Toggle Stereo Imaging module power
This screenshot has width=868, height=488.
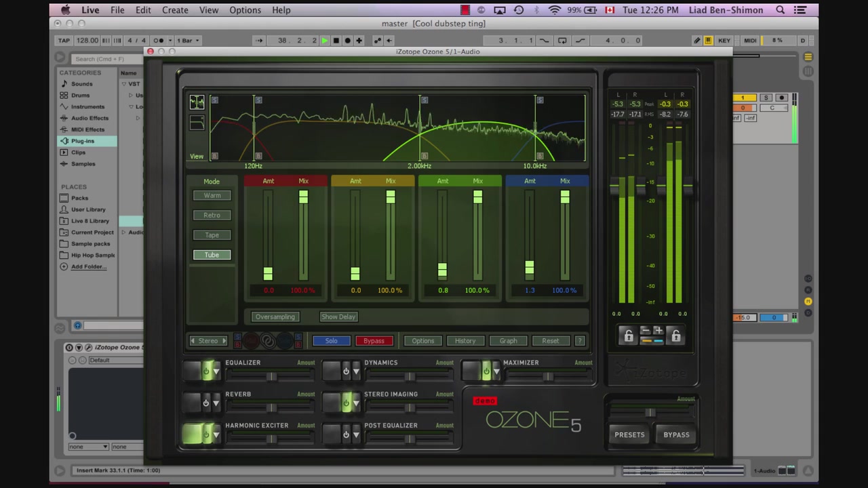tap(346, 403)
